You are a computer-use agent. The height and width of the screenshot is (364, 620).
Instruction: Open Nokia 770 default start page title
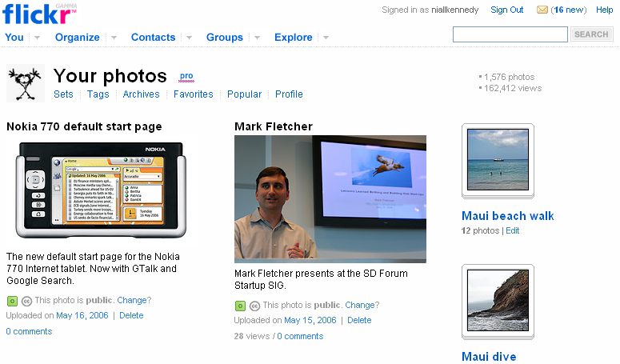point(84,126)
